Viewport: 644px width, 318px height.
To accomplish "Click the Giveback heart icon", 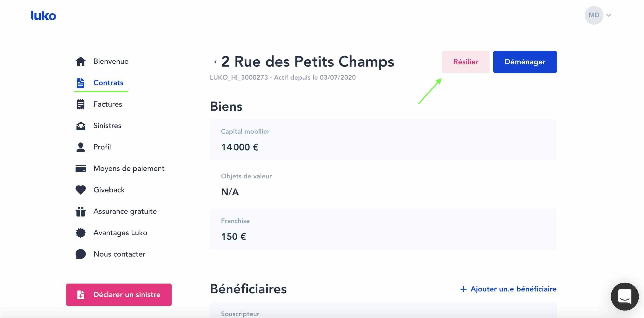I will (80, 190).
